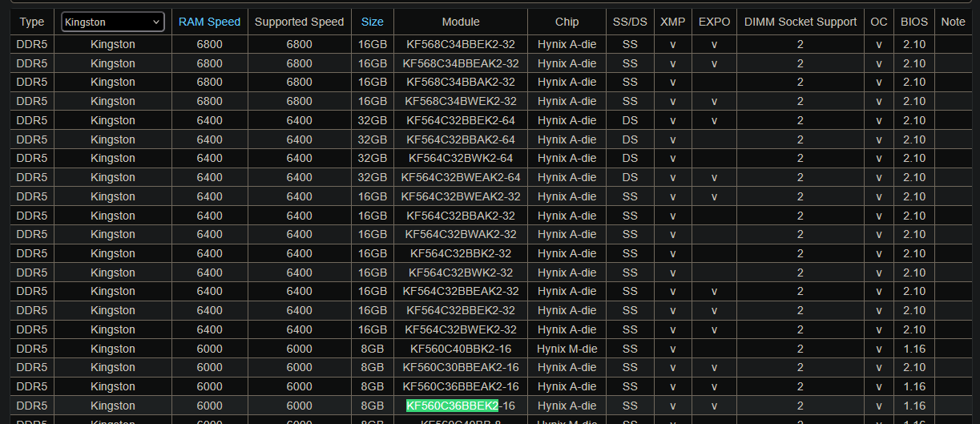Click OC checkmark in KF564C32BBK2-32 row
Screen dimensions: 980x424
coord(879,253)
